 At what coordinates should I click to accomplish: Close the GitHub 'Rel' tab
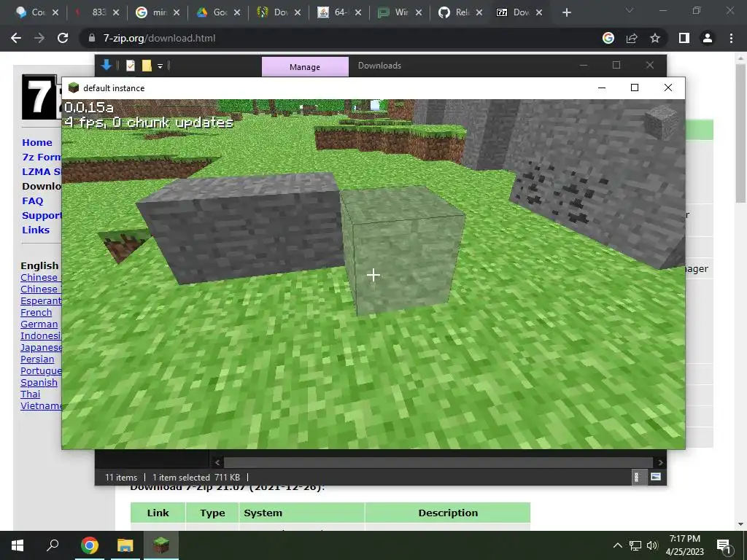(479, 12)
